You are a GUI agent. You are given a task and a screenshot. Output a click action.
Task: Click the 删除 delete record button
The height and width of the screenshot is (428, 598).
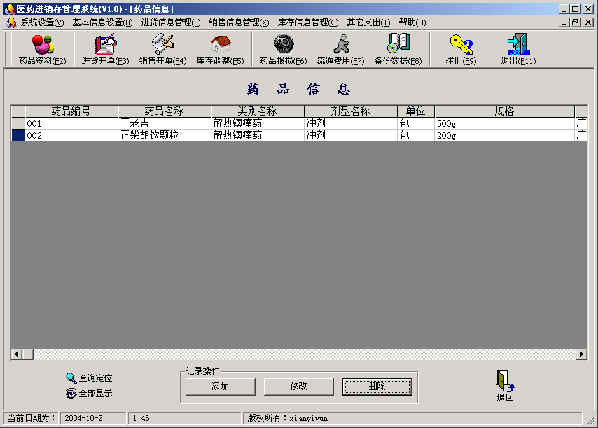377,386
